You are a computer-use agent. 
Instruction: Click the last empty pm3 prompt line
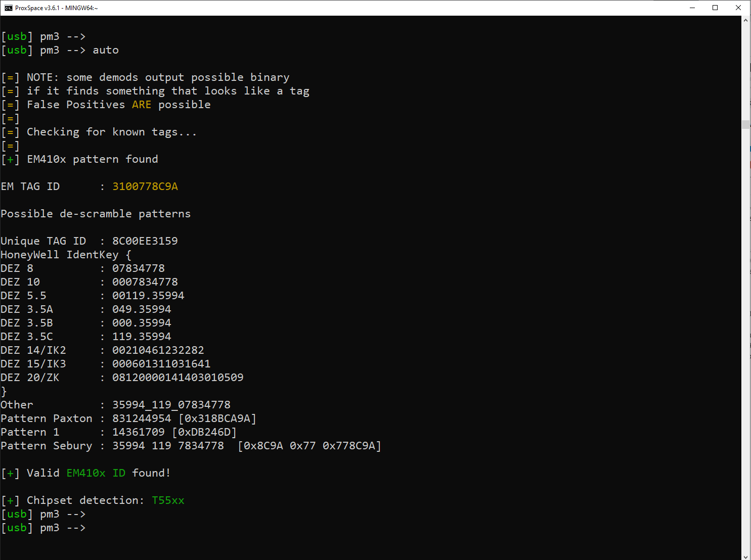[x=43, y=528]
